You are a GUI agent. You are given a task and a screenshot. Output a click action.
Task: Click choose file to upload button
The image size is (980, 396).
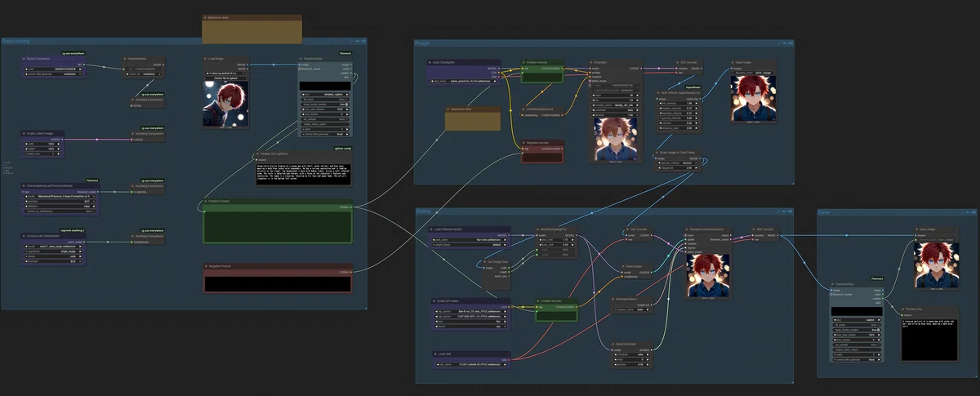pos(225,78)
